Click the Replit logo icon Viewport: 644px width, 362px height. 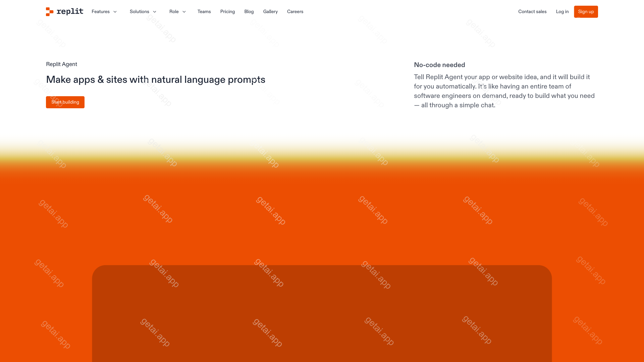50,12
